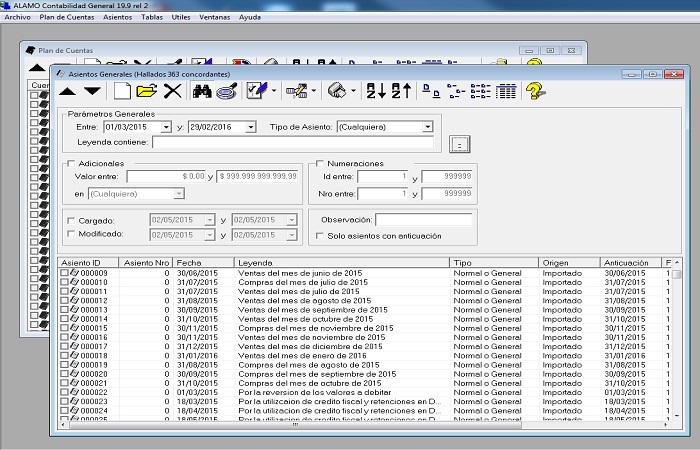Run search with the binoculars icon
This screenshot has width=700, height=450.
click(202, 91)
